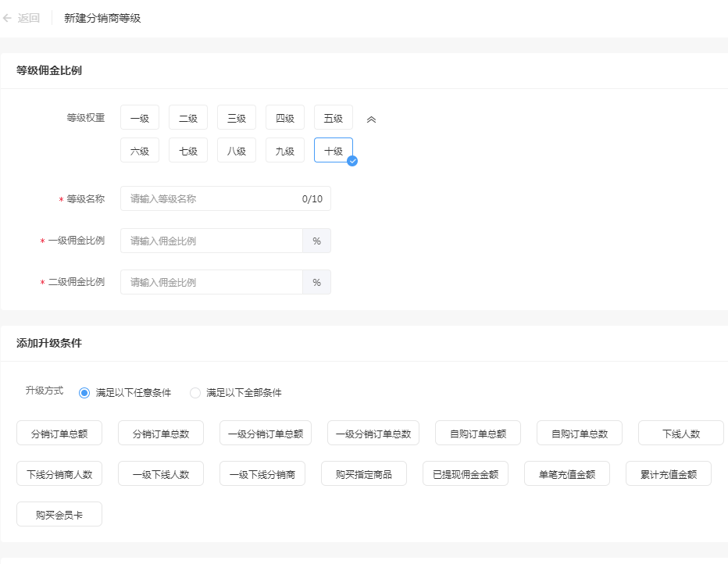Add the 购买指定商品 condition
This screenshot has width=728, height=564.
tap(364, 474)
